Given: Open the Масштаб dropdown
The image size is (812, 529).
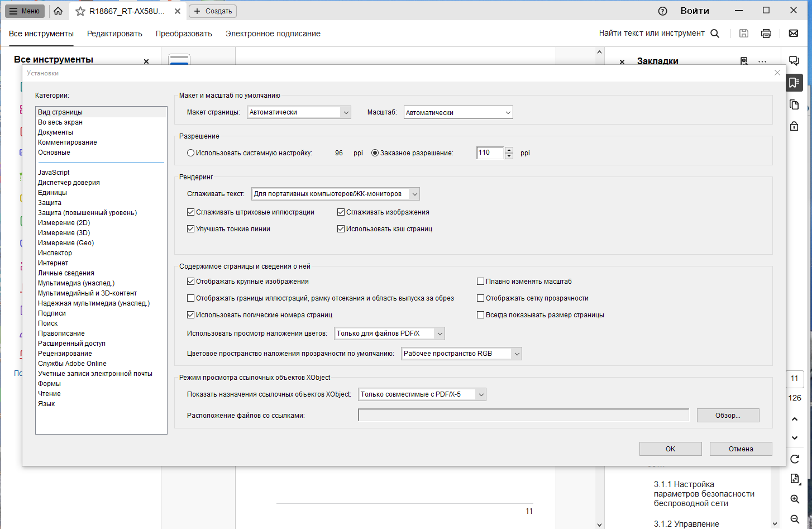Looking at the screenshot, I should coord(458,112).
